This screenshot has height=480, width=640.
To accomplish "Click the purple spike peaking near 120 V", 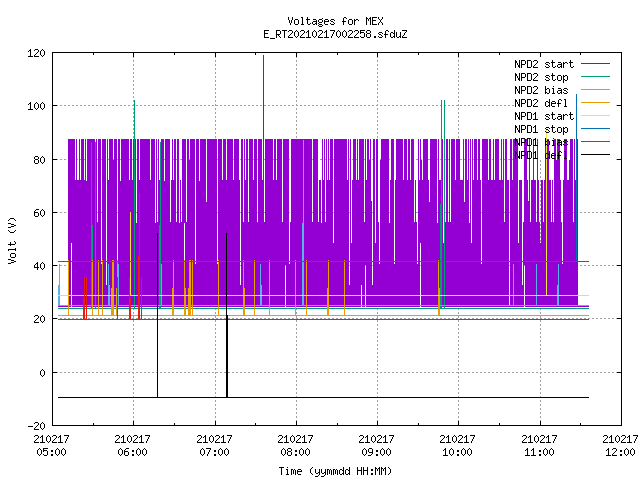I will click(x=264, y=96).
